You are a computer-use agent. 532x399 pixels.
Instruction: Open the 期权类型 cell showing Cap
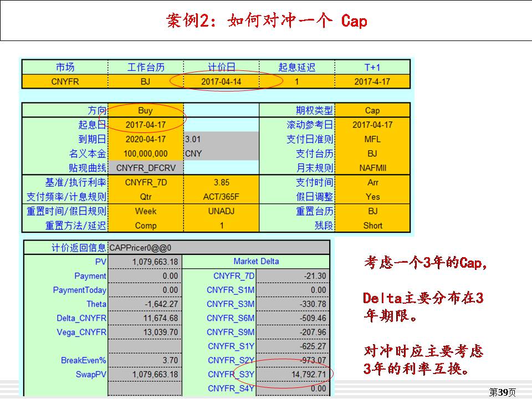[x=372, y=110]
